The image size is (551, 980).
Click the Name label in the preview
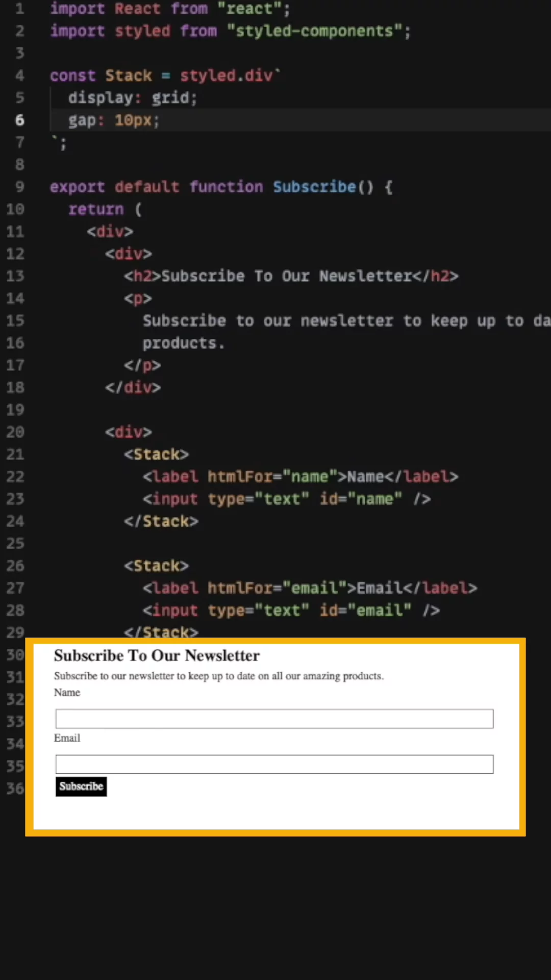pyautogui.click(x=67, y=693)
